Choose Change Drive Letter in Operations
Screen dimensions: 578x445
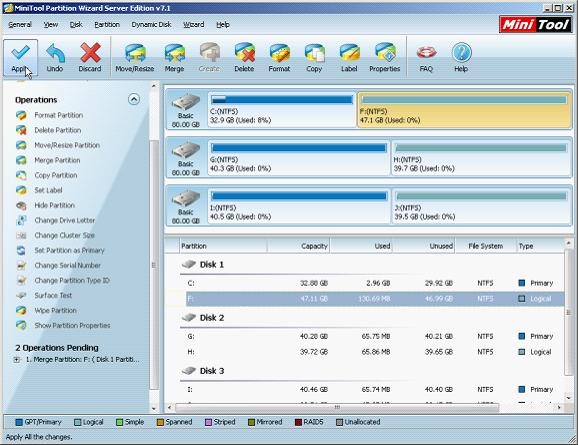pos(65,220)
